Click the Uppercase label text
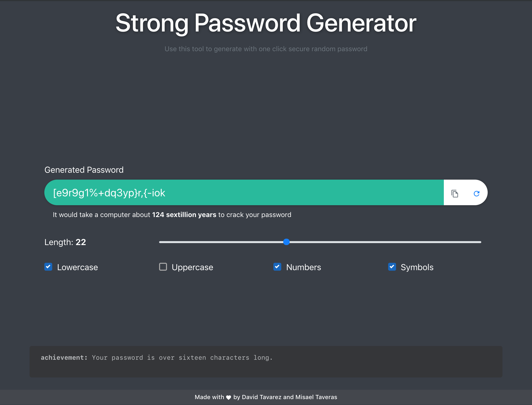The image size is (532, 405). click(192, 267)
